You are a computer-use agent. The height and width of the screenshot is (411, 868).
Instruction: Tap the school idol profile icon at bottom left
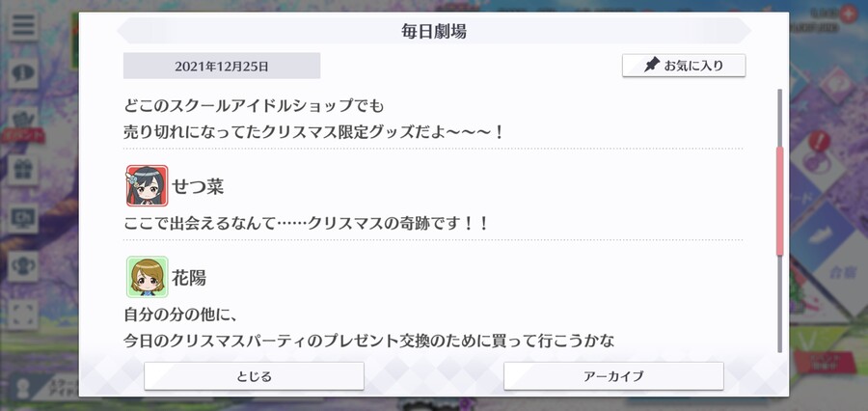(x=24, y=388)
